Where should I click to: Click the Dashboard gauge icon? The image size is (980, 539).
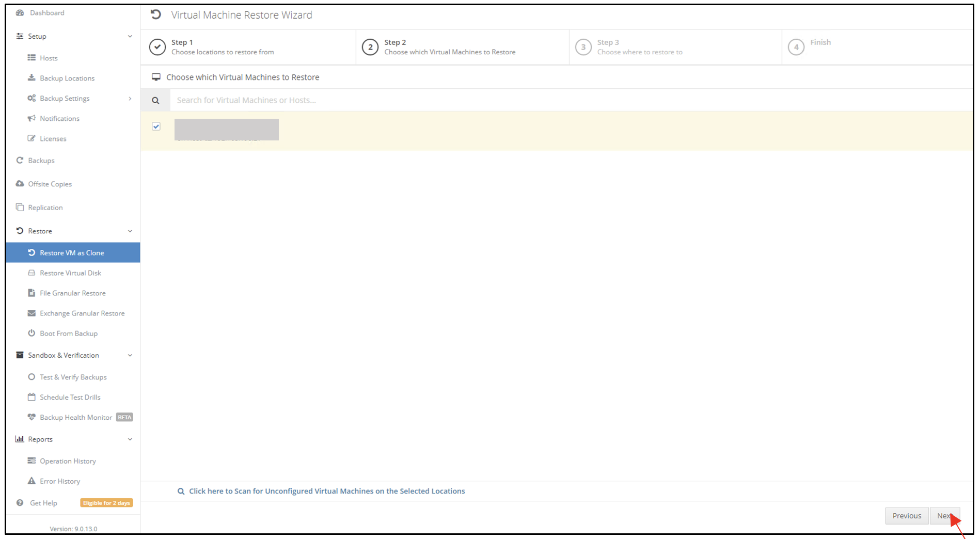click(x=20, y=13)
